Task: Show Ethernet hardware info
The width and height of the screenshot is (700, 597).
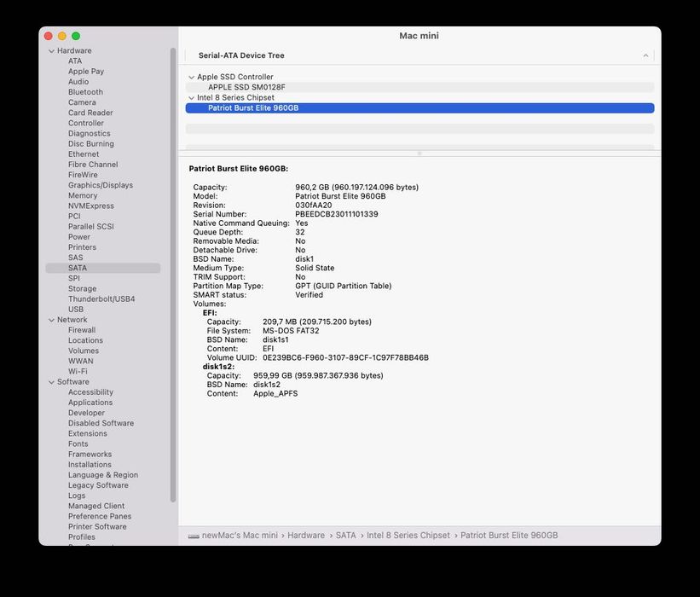Action: [x=84, y=154]
